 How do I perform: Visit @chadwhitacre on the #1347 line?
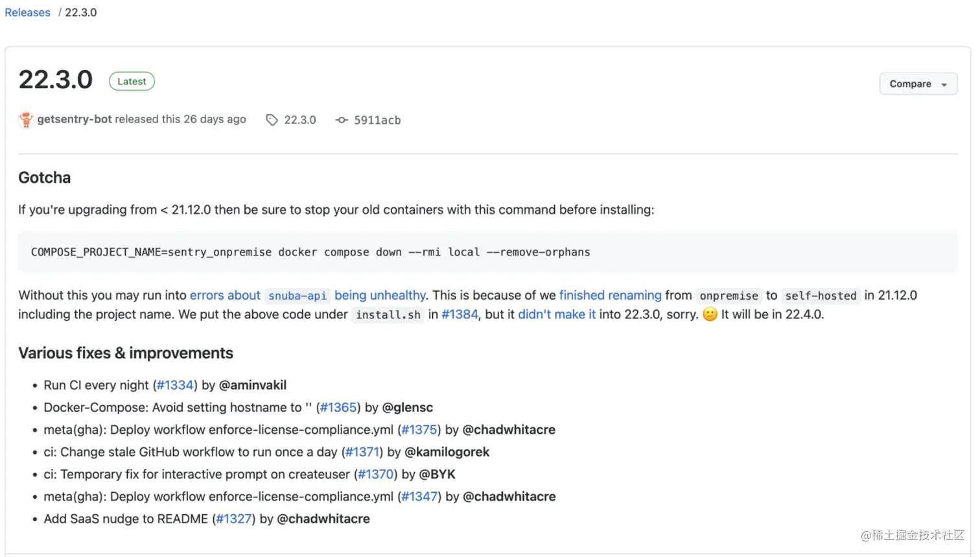[x=509, y=497]
